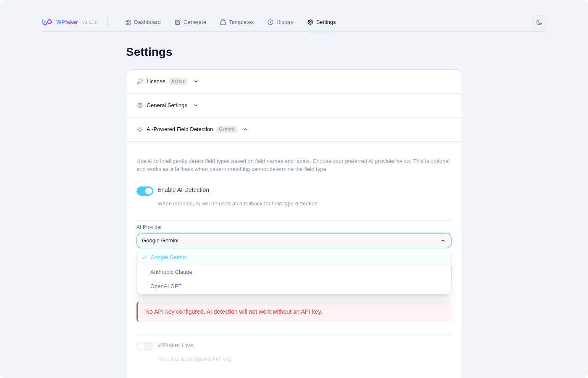The height and width of the screenshot is (378, 588).
Task: Collapse the AI-Powered Field Detection section
Action: tap(245, 129)
